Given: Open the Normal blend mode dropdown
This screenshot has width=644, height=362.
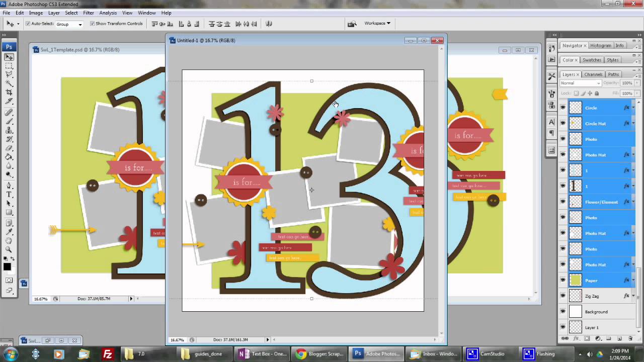Looking at the screenshot, I should click(580, 83).
